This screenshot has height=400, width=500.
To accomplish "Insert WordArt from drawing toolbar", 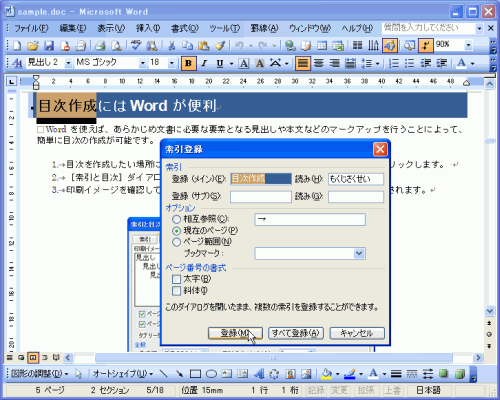I will (259, 374).
